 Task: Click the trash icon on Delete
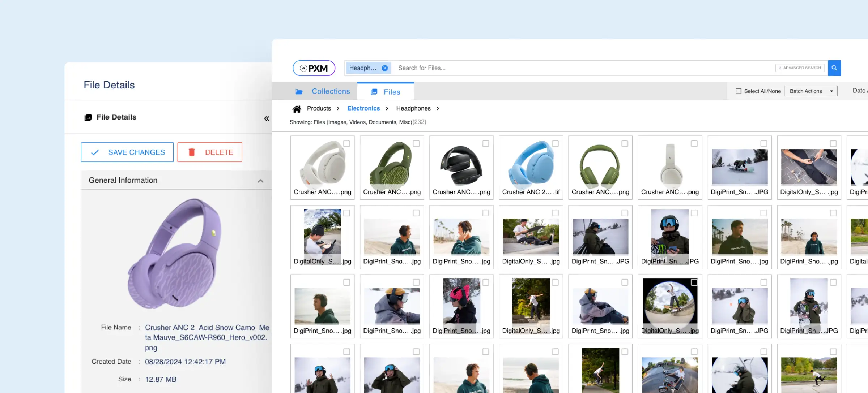(x=192, y=152)
